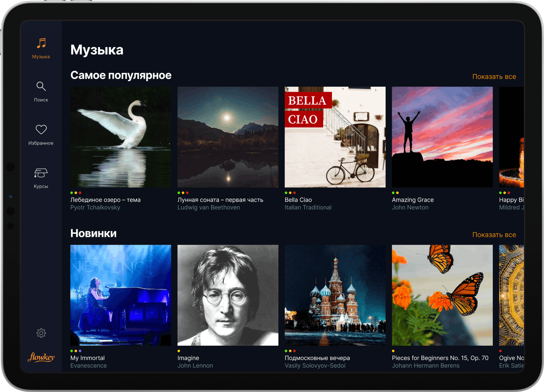Open the Imagine John Lennon portrait
This screenshot has width=544, height=392.
coord(228,295)
